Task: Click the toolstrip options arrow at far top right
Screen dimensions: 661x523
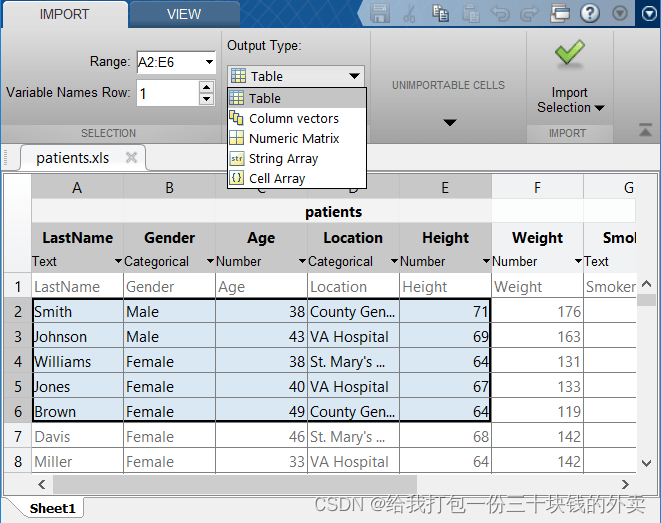Action: click(649, 14)
